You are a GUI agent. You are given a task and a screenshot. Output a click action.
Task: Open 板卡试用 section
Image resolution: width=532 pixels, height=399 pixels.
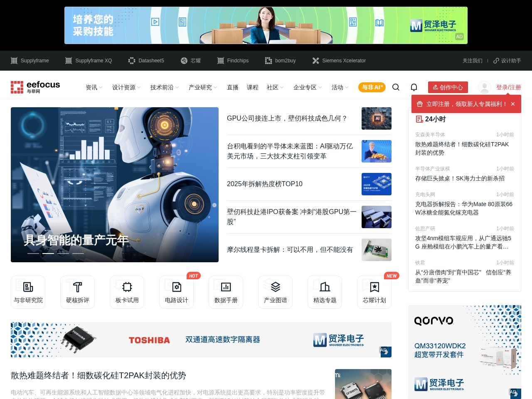pyautogui.click(x=127, y=291)
